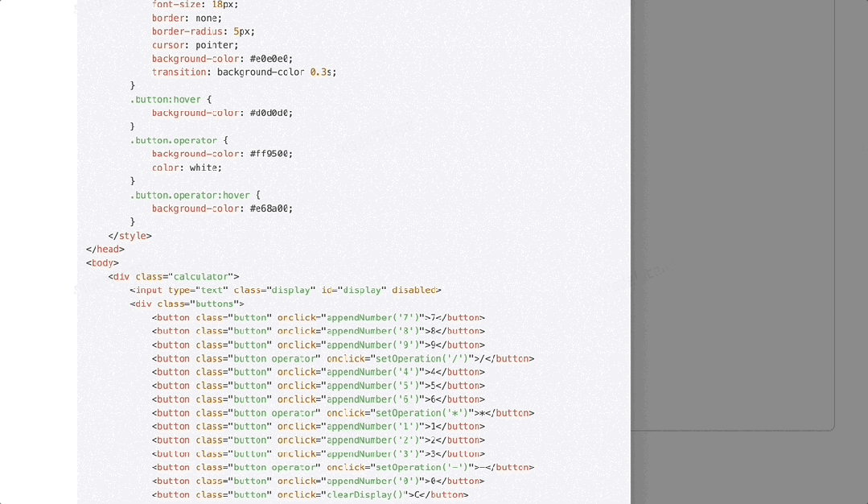Click the div class calculator line
The width and height of the screenshot is (868, 504).
[174, 276]
